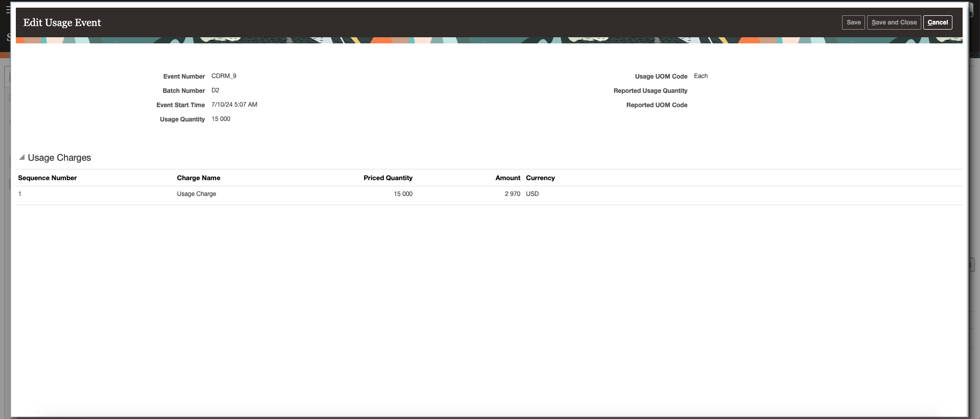Click the Priced Quantity column header
980x419 pixels.
388,178
